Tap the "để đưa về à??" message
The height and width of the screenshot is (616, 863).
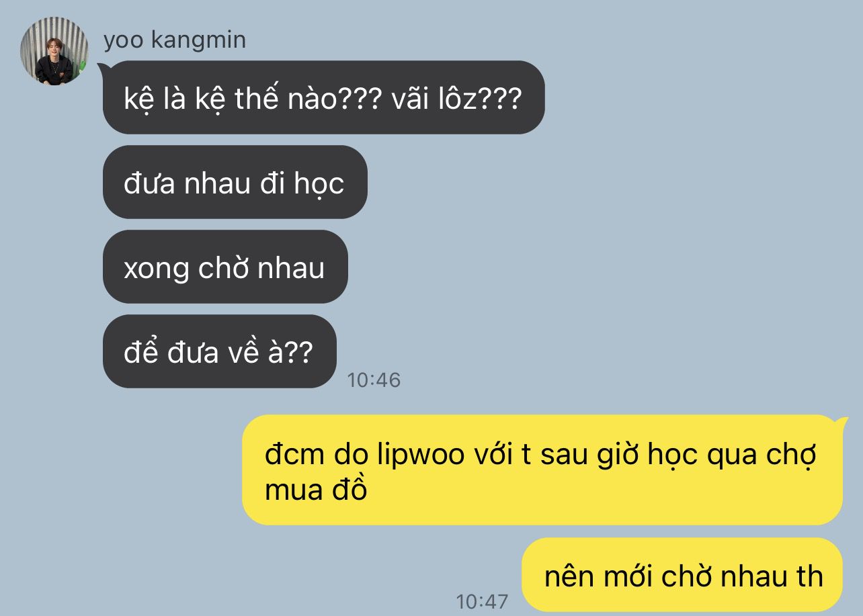(x=219, y=351)
